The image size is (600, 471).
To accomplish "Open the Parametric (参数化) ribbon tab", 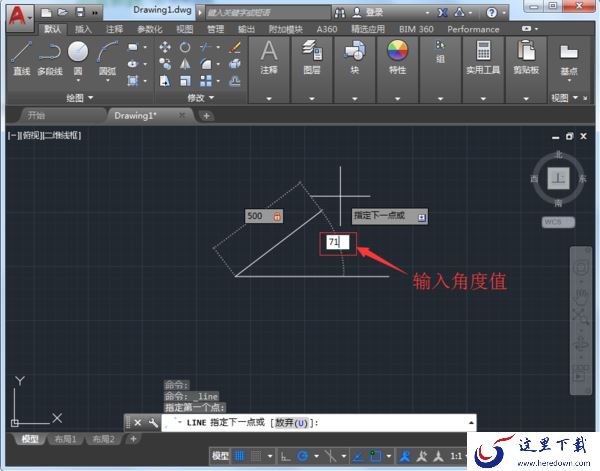I will (150, 29).
